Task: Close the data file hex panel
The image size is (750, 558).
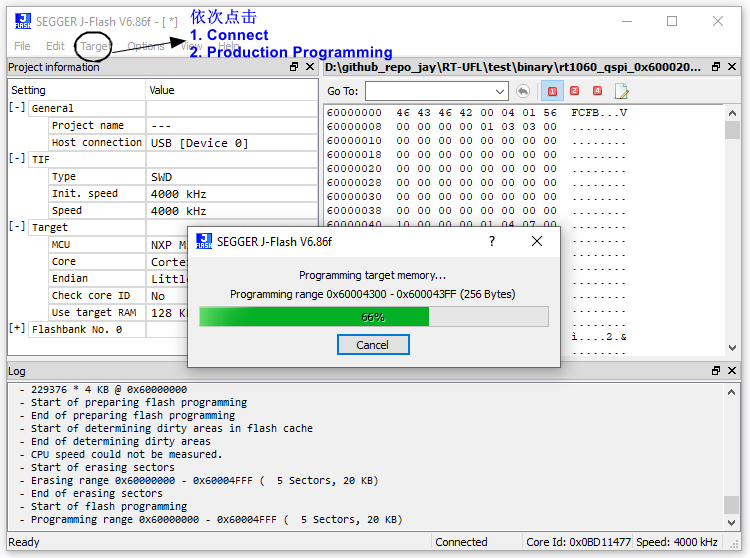Action: pyautogui.click(x=732, y=67)
